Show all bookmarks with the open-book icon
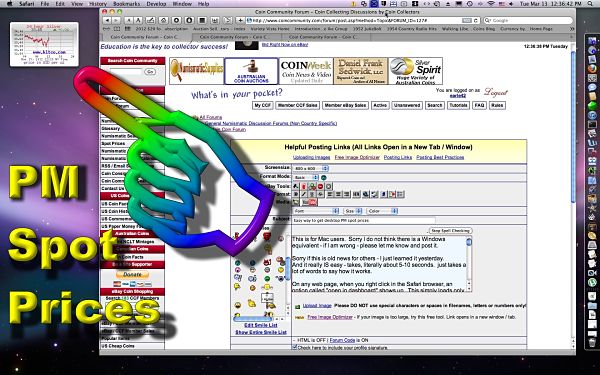The image size is (600, 375). [x=116, y=29]
